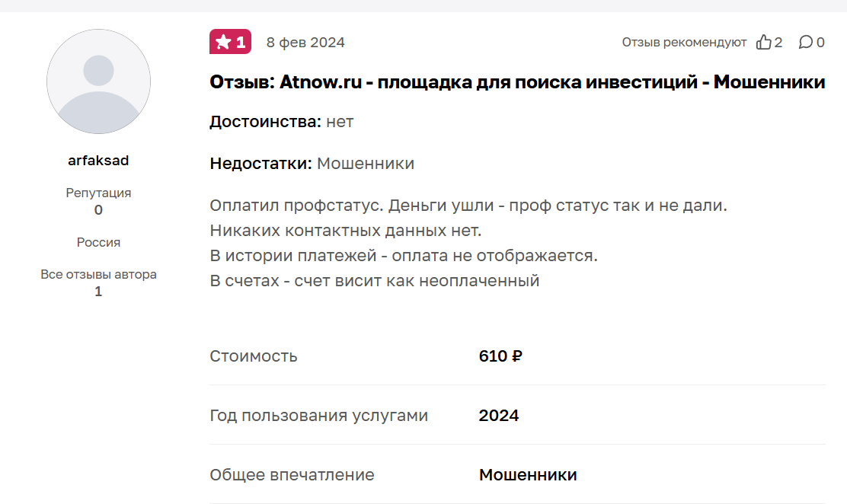The image size is (847, 504).
Task: Click the red one-star rating badge
Action: [230, 42]
